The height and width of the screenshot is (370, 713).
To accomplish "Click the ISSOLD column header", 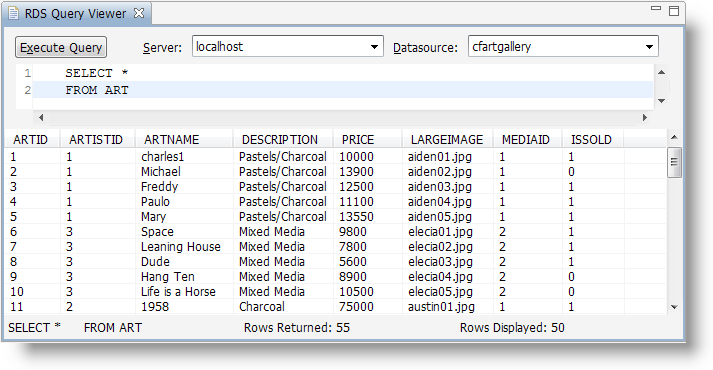I will [x=593, y=140].
